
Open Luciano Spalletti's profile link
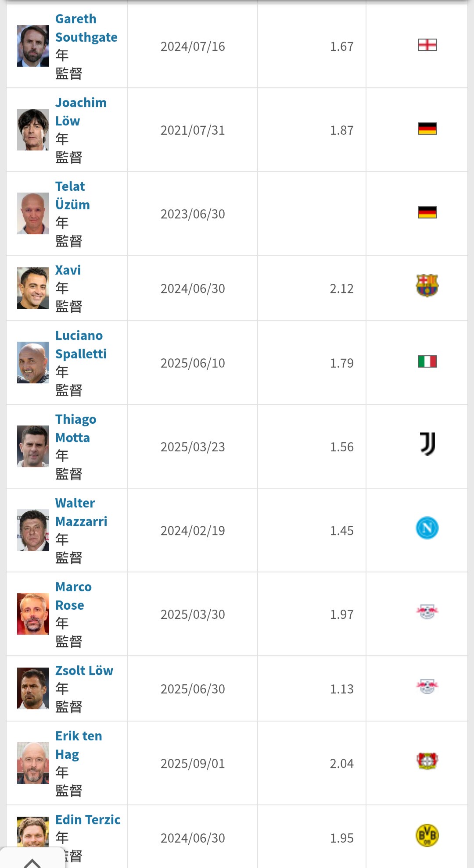[81, 345]
